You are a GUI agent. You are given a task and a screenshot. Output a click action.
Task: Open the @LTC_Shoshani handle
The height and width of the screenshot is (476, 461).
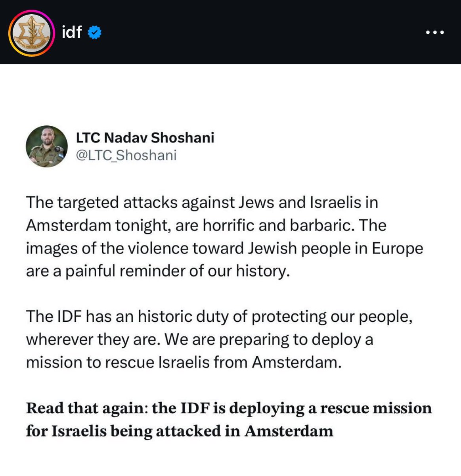click(x=126, y=155)
